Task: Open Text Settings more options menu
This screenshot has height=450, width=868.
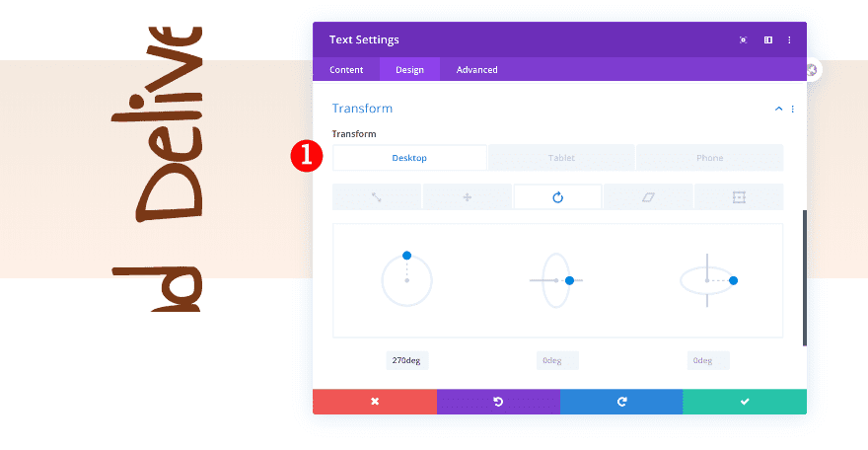Action: 789,39
